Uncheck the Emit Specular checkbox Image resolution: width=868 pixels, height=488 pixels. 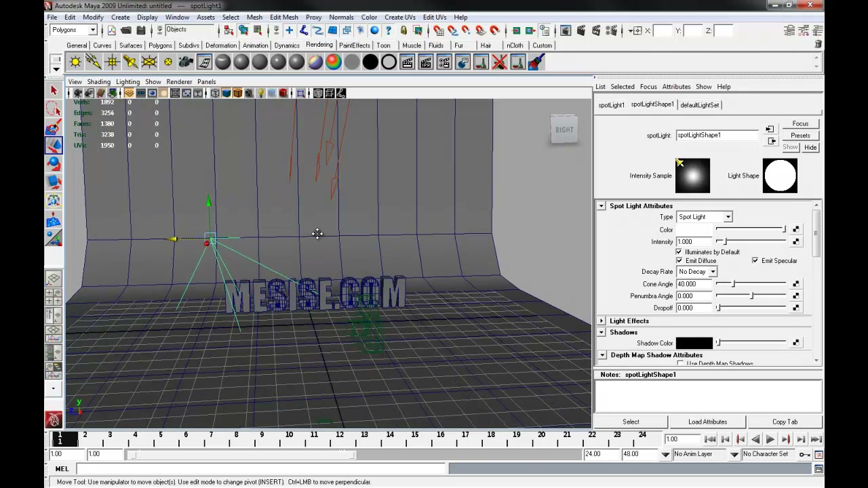tap(755, 261)
